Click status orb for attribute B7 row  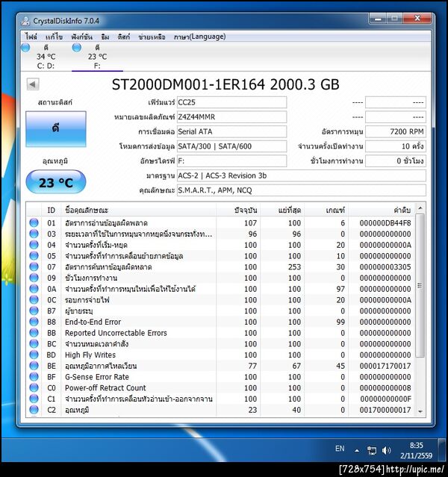point(34,311)
